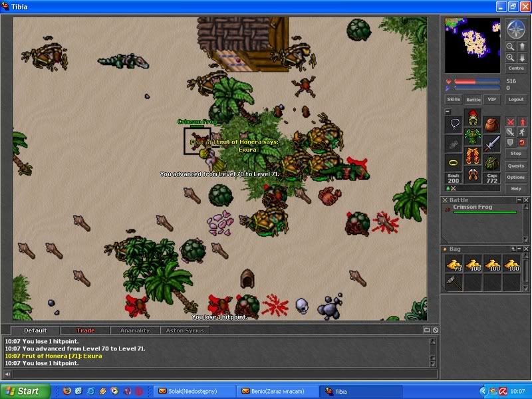The image size is (532, 399).
Task: Select the green bag in ammo slot
Action: (491, 162)
